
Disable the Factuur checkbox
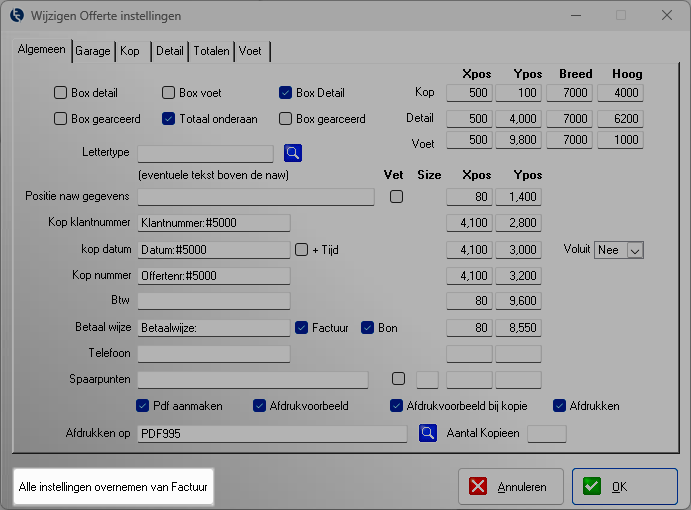coord(303,327)
